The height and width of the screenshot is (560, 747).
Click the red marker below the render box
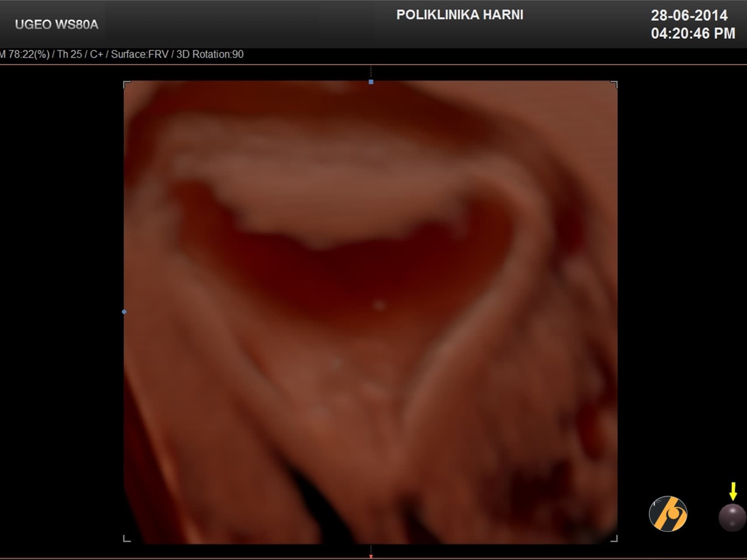coord(371,556)
